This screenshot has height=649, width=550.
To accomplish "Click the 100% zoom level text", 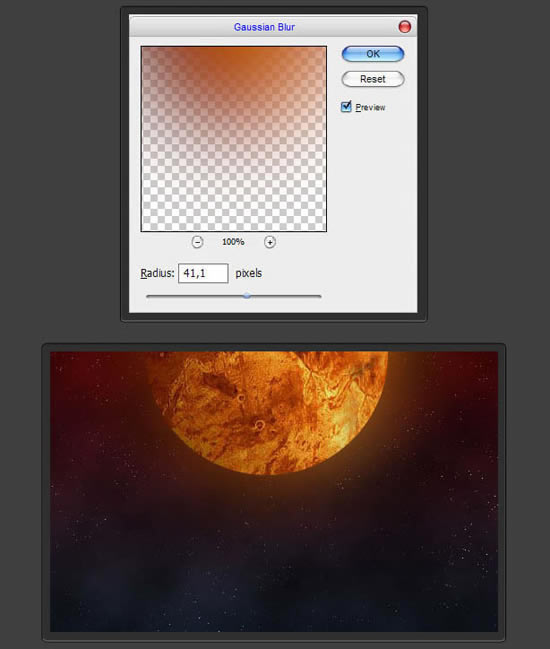I will click(x=233, y=242).
